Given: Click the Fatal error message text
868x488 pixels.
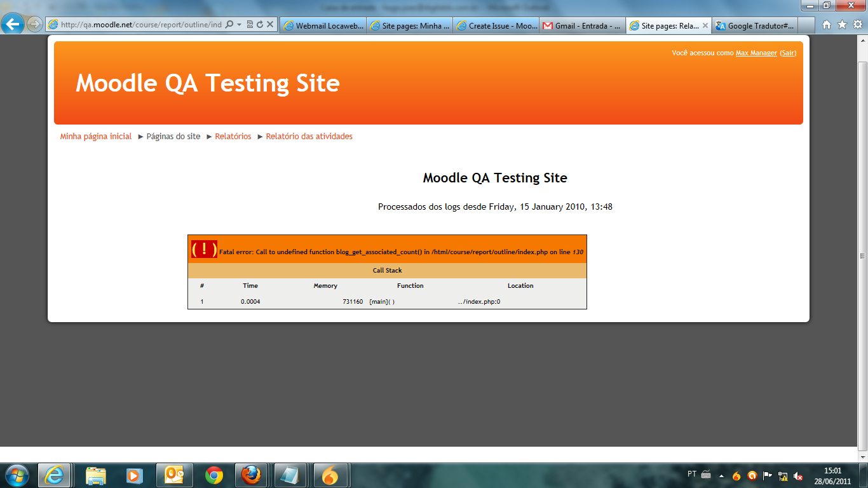Looking at the screenshot, I should 401,252.
